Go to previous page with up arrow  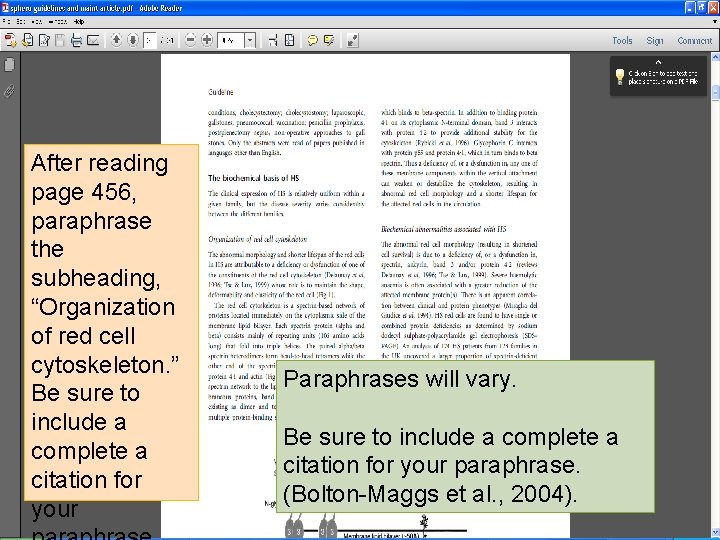pyautogui.click(x=116, y=40)
